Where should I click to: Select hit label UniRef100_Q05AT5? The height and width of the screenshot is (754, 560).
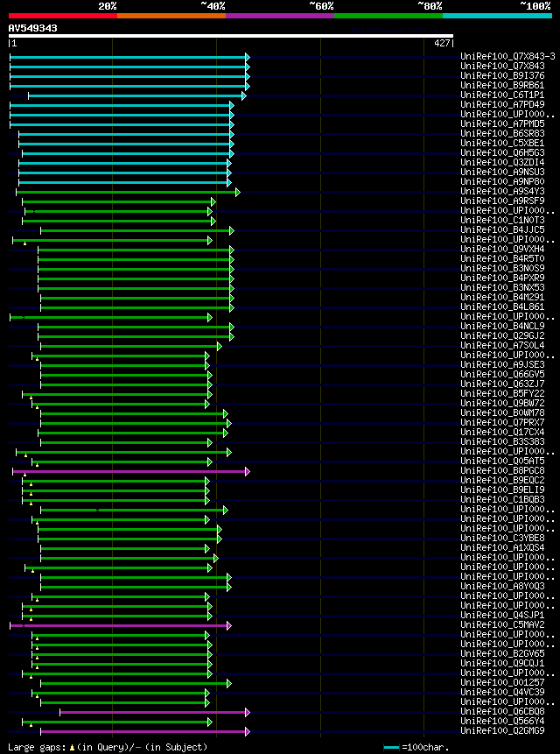[502, 462]
